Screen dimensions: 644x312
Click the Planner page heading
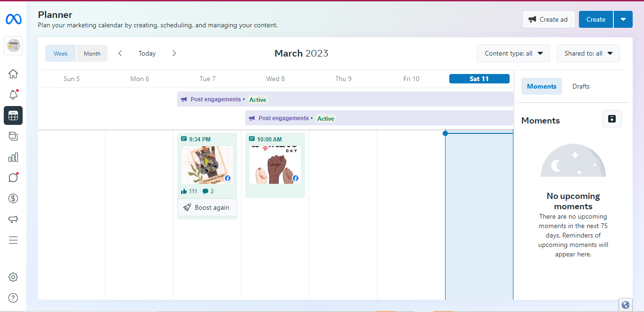tap(55, 15)
